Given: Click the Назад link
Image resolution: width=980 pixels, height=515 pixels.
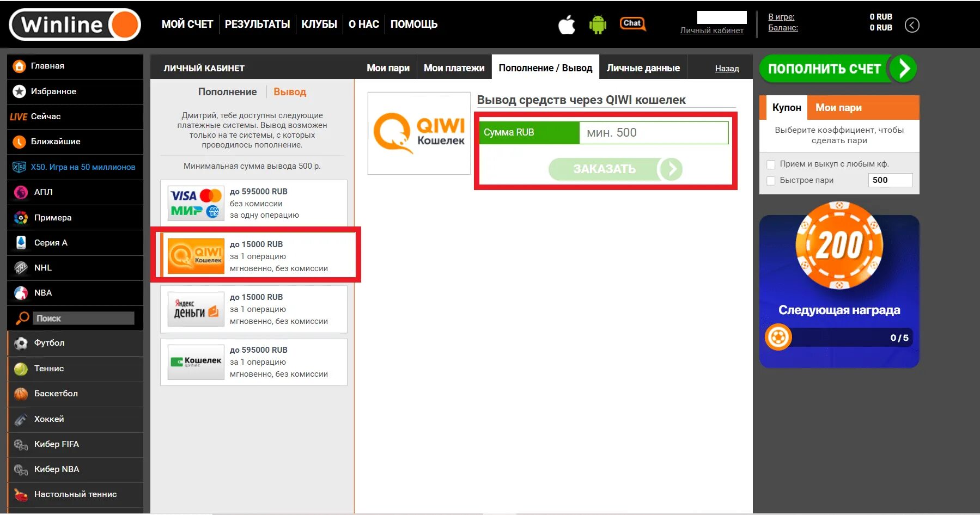Looking at the screenshot, I should point(727,69).
